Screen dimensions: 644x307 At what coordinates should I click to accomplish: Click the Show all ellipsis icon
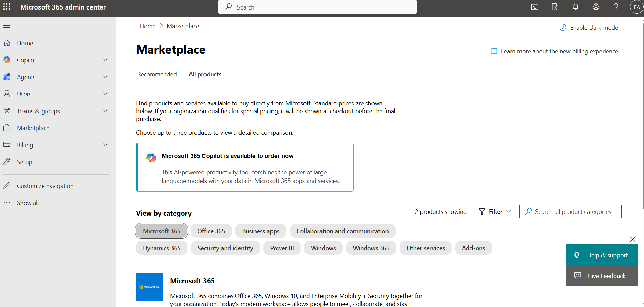(x=7, y=203)
